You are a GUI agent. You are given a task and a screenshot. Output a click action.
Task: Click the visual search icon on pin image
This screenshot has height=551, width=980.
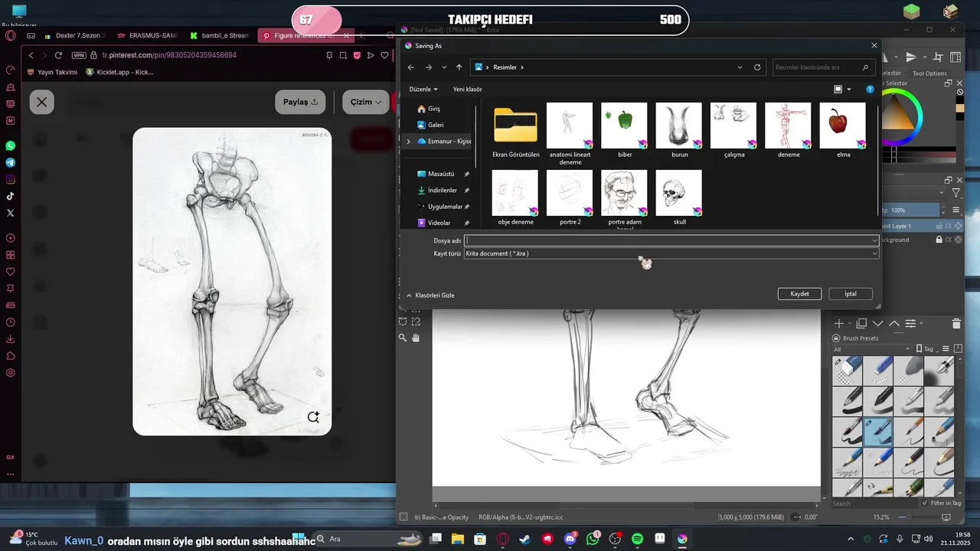tap(313, 417)
